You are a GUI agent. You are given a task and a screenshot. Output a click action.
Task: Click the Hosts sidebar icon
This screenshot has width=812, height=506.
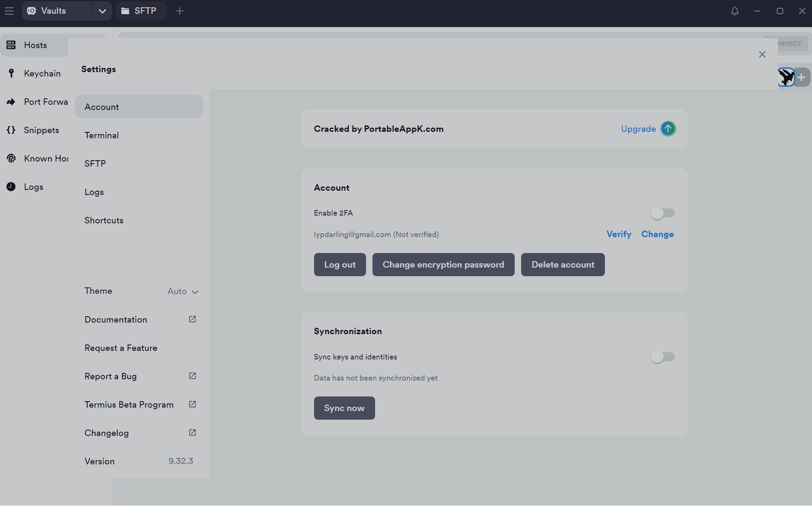11,45
